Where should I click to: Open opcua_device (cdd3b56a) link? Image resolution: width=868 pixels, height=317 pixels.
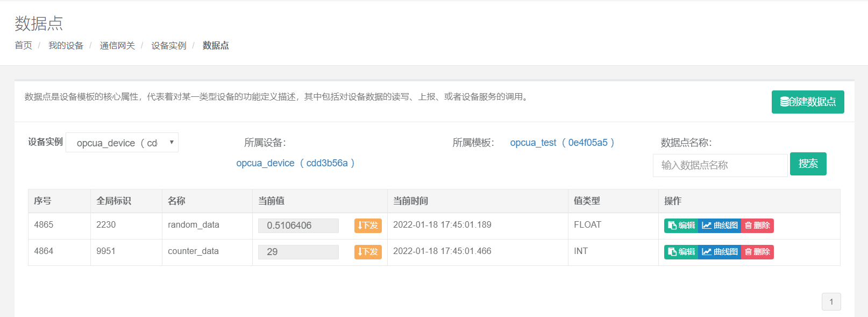coord(295,163)
